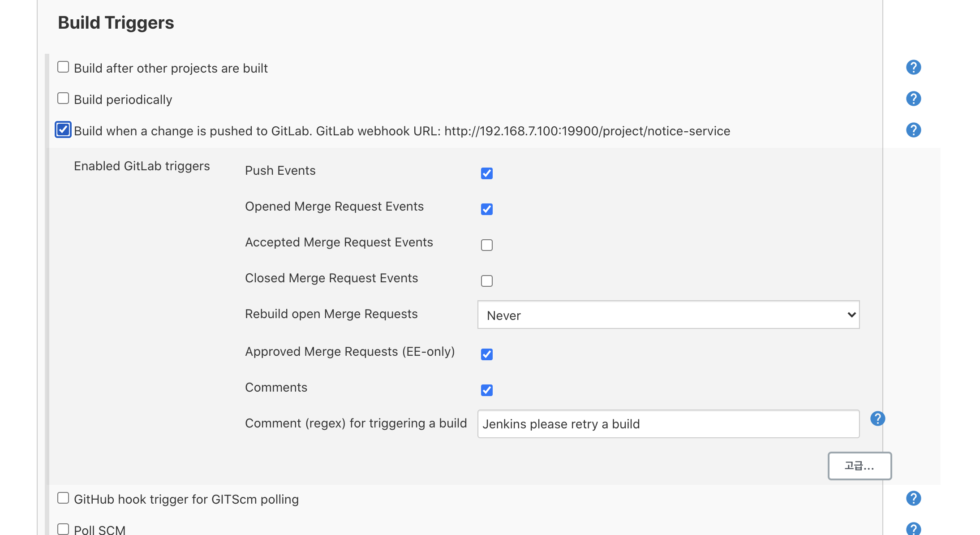The image size is (980, 535).
Task: Open help for GitLab push trigger option
Action: 913,130
